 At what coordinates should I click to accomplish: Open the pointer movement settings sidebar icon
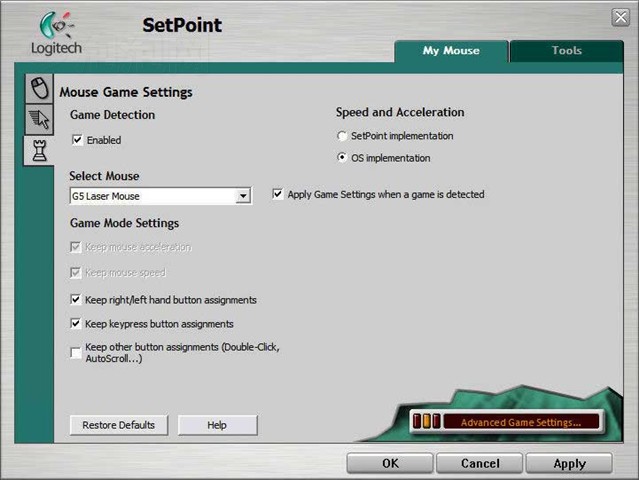tap(39, 119)
